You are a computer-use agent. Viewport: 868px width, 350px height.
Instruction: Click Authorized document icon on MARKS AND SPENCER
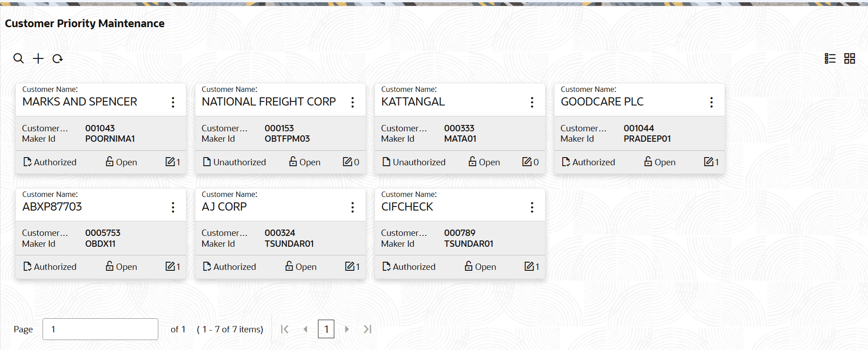pyautogui.click(x=28, y=162)
